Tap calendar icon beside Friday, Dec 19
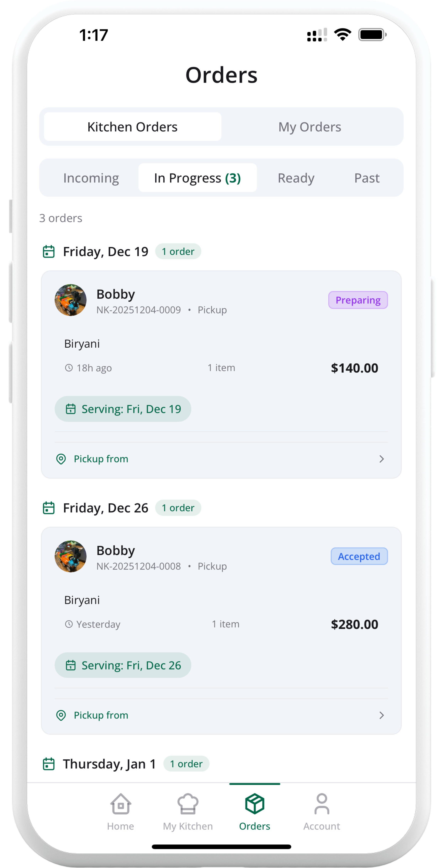The height and width of the screenshot is (868, 444). click(49, 252)
